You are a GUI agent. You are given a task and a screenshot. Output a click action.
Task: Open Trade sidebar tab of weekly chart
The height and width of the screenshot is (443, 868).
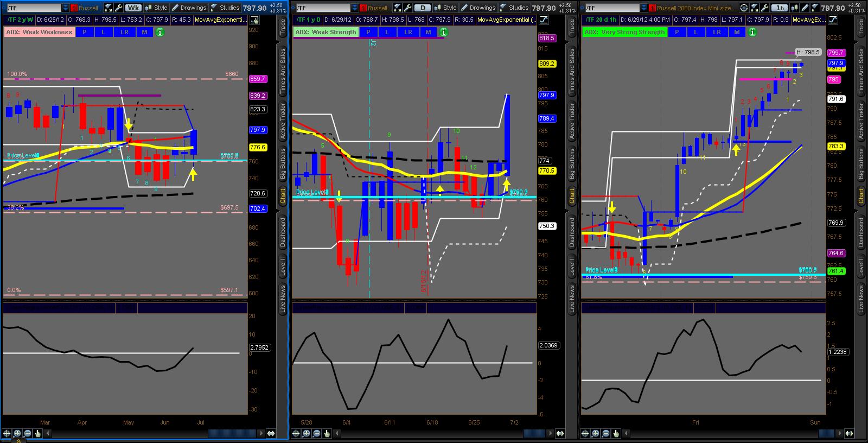pos(283,27)
